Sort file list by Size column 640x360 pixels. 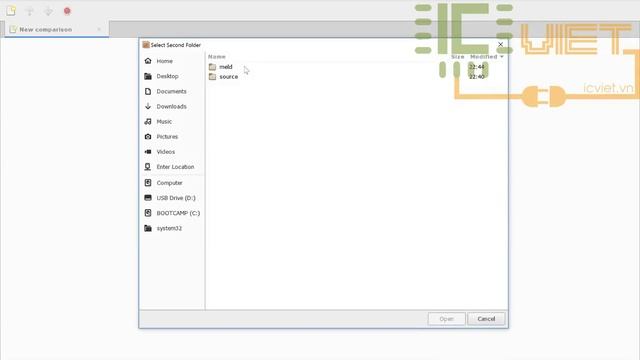457,57
